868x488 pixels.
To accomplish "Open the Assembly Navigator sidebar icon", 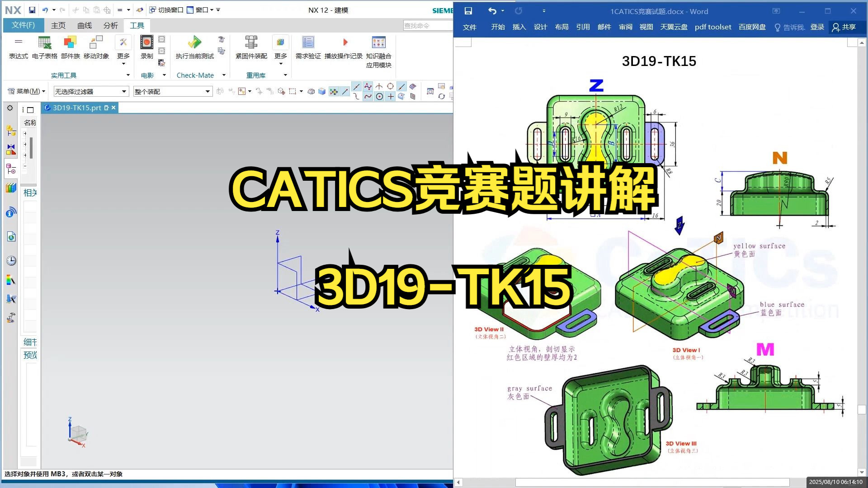I will [x=11, y=131].
